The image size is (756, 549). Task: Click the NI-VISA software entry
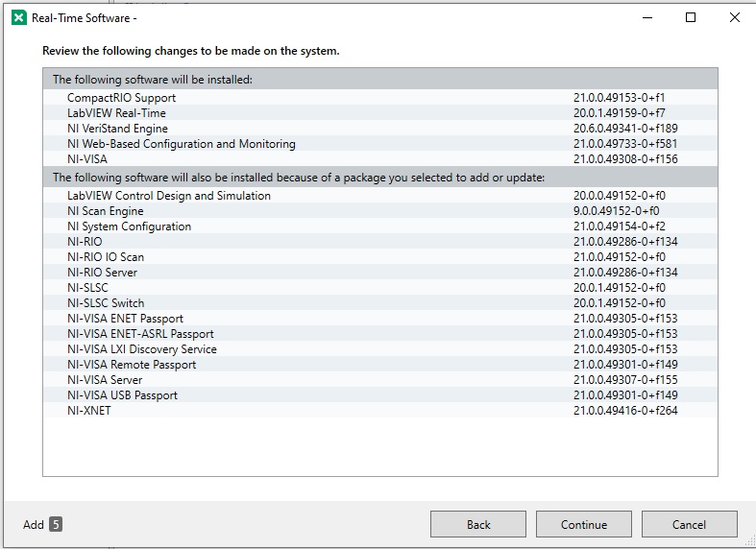[x=87, y=159]
